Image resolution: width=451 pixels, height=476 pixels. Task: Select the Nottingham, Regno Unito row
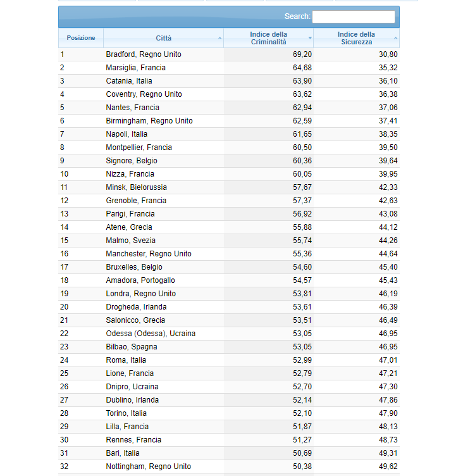click(149, 467)
